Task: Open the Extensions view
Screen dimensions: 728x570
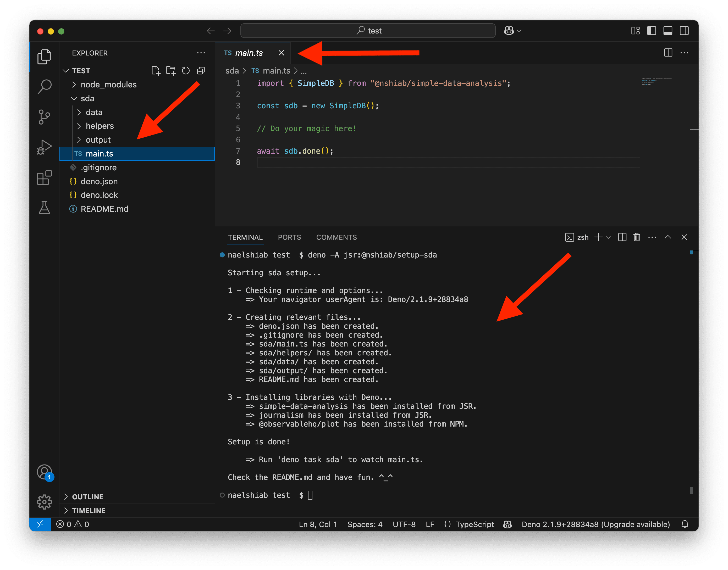Action: 44,177
